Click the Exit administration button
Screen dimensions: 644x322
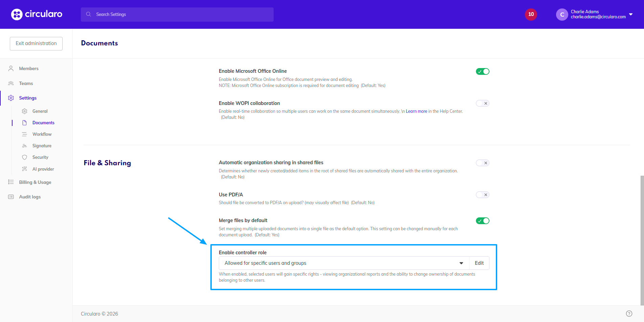[x=36, y=43]
